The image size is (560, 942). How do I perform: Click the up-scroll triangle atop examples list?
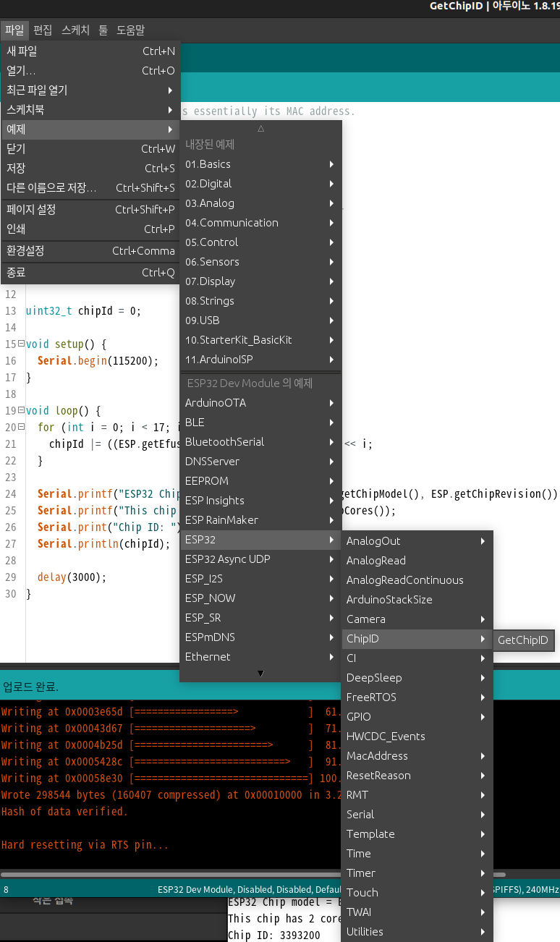[260, 129]
